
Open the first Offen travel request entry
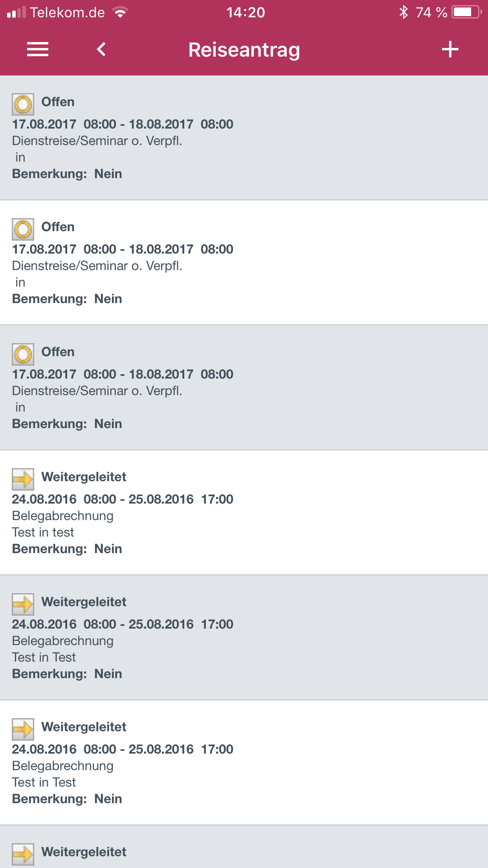pos(244,138)
